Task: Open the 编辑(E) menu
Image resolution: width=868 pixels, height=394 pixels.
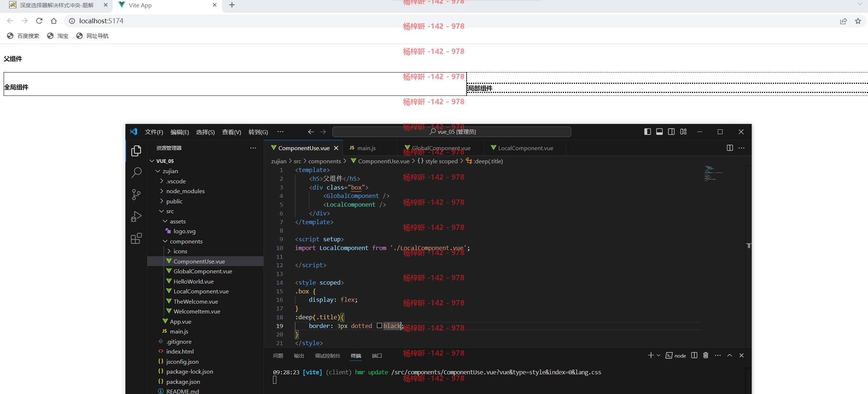Action: tap(180, 132)
